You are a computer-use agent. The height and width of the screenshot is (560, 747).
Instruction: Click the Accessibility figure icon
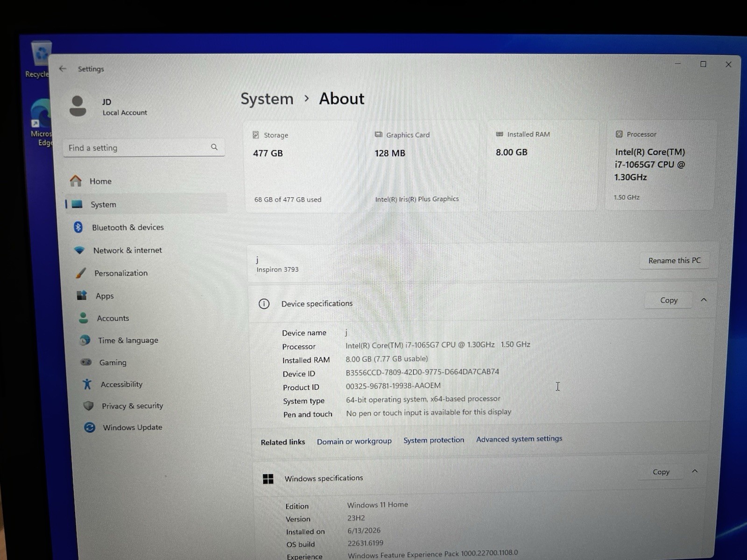(x=87, y=384)
